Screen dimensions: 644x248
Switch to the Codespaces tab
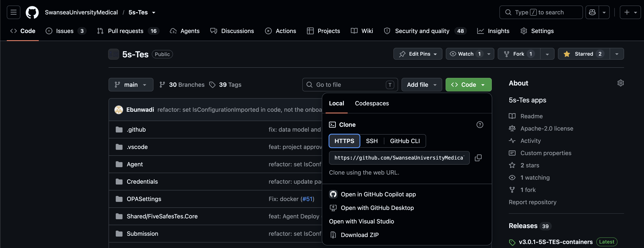point(372,103)
